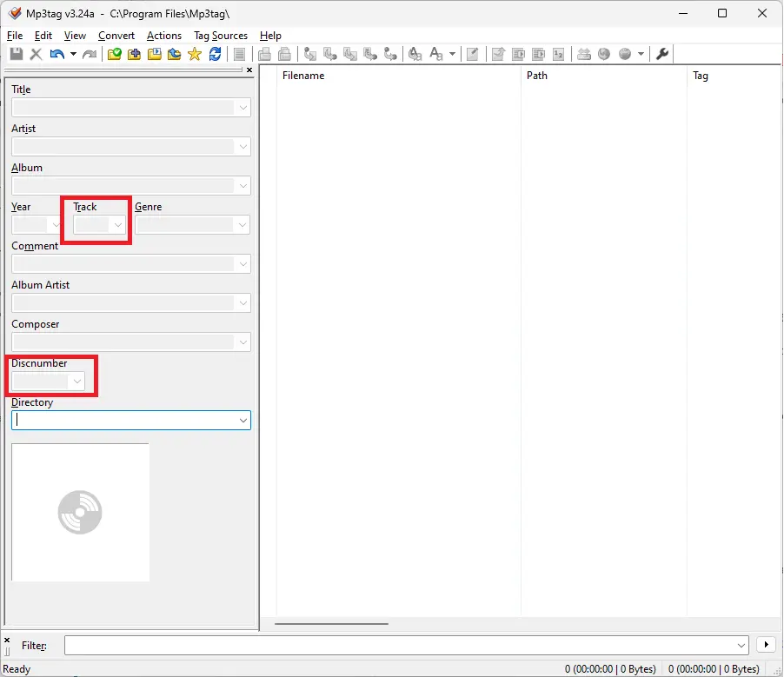Click the album cover art placeholder
This screenshot has height=677, width=784.
(80, 512)
